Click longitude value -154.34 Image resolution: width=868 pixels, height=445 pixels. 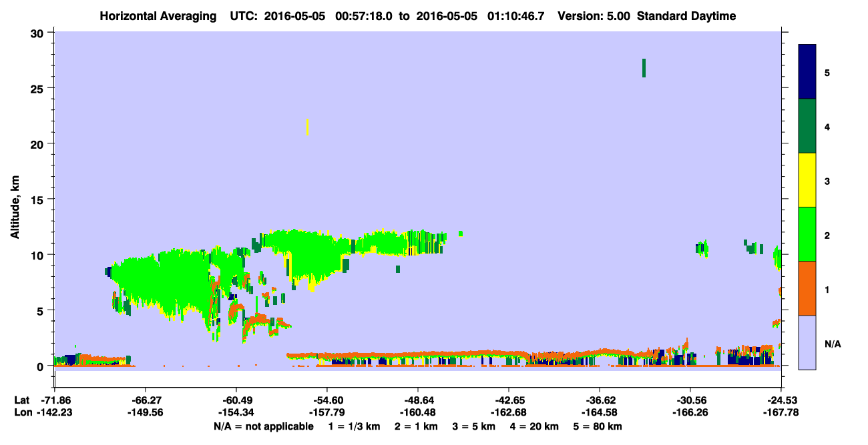(236, 412)
